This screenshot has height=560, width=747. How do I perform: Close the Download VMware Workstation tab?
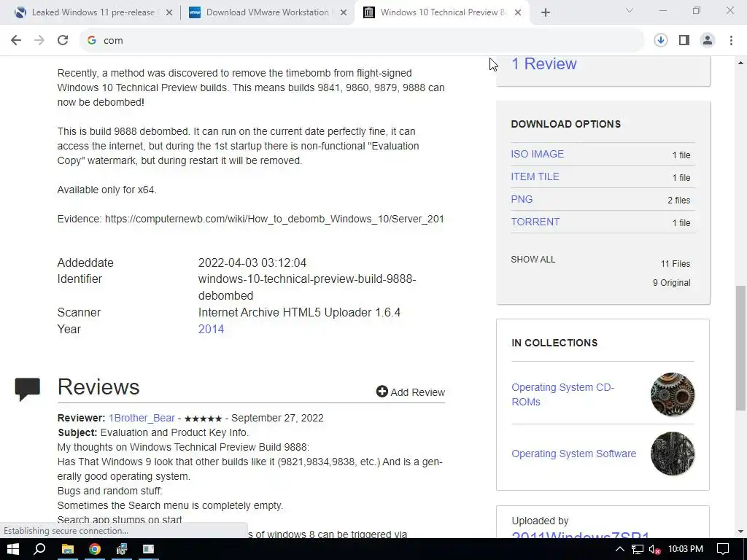click(x=344, y=13)
